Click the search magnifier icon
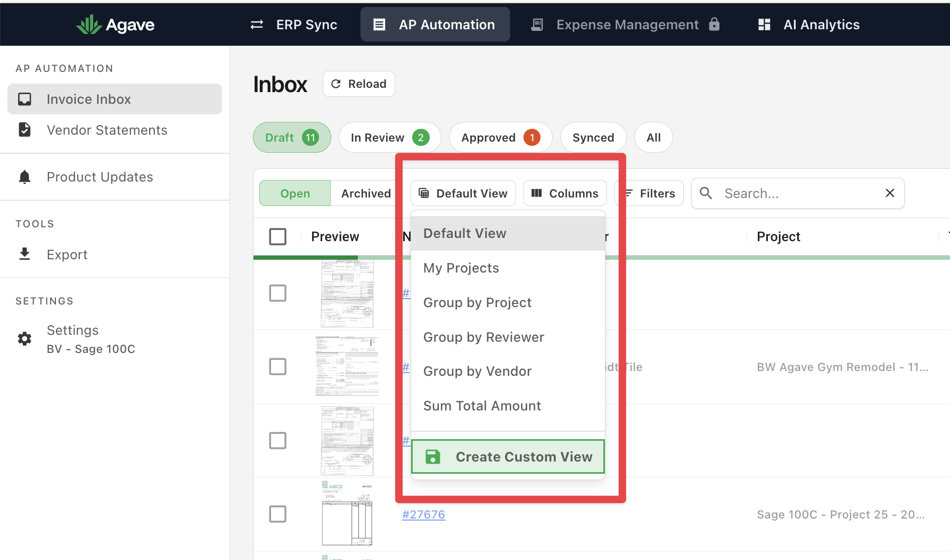This screenshot has height=560, width=950. (706, 193)
